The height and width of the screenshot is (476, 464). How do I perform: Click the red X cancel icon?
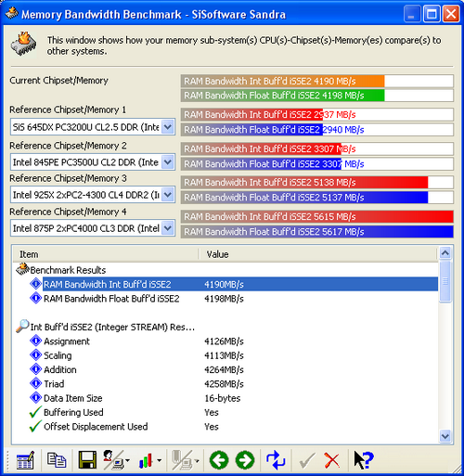click(332, 460)
